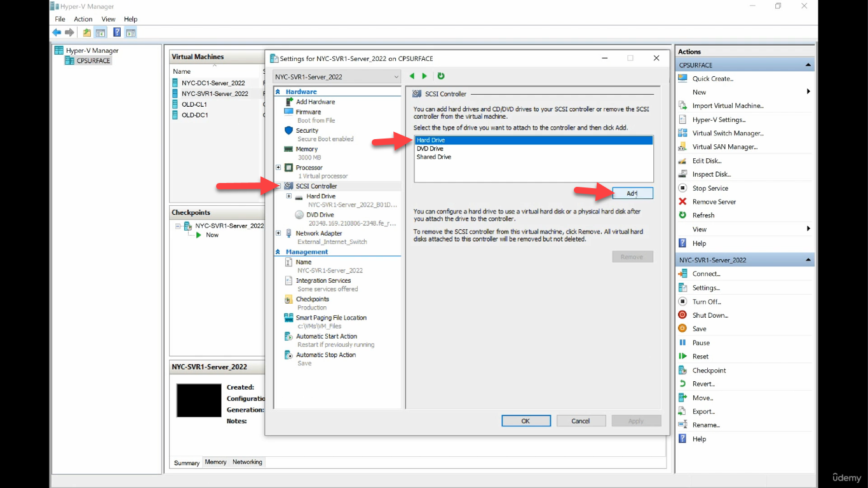Select Memory in the settings tree

306,149
